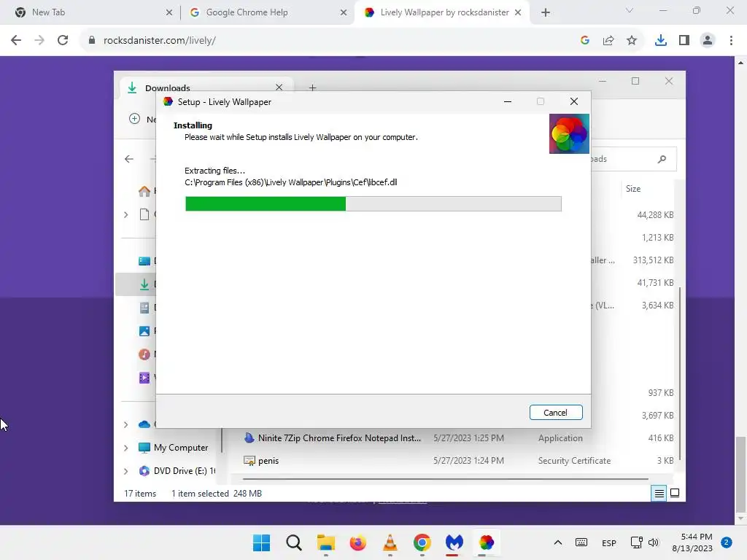
Task: Select the Lively Wallpaper by rocksdanister tab
Action: [x=444, y=12]
